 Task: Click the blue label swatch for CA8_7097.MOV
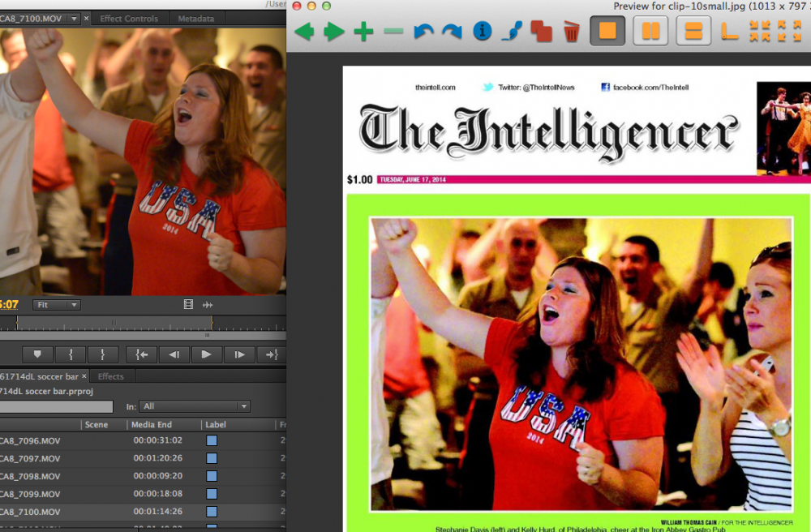[212, 458]
